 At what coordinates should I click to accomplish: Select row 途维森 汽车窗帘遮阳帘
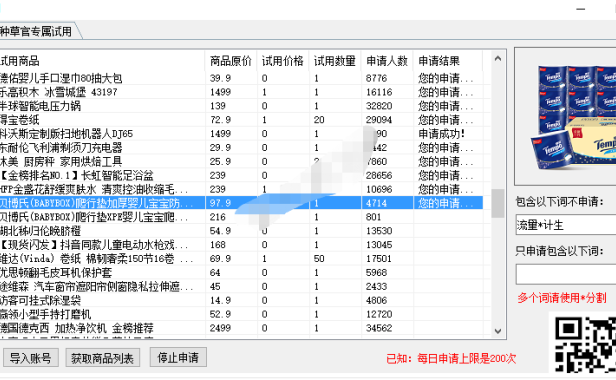pyautogui.click(x=241, y=286)
